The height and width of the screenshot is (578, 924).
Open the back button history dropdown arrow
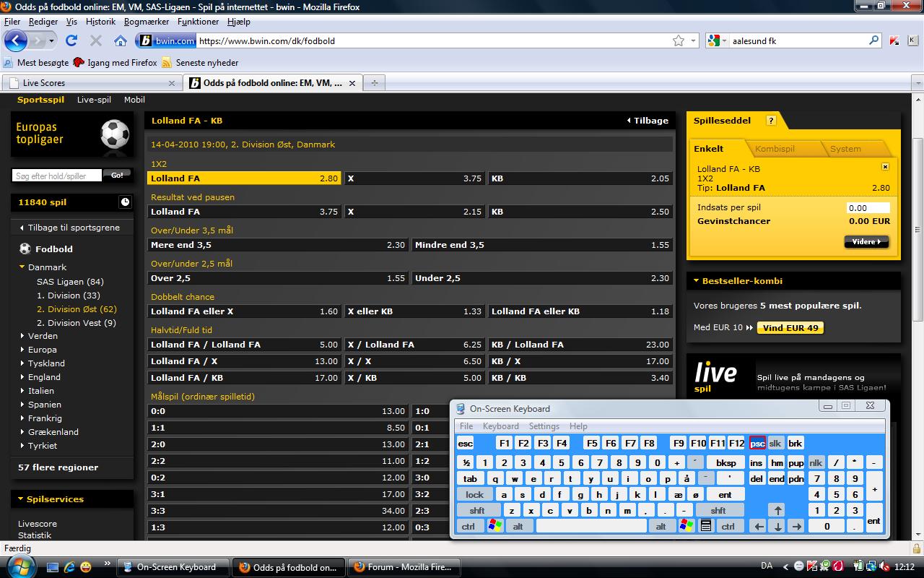(x=51, y=41)
